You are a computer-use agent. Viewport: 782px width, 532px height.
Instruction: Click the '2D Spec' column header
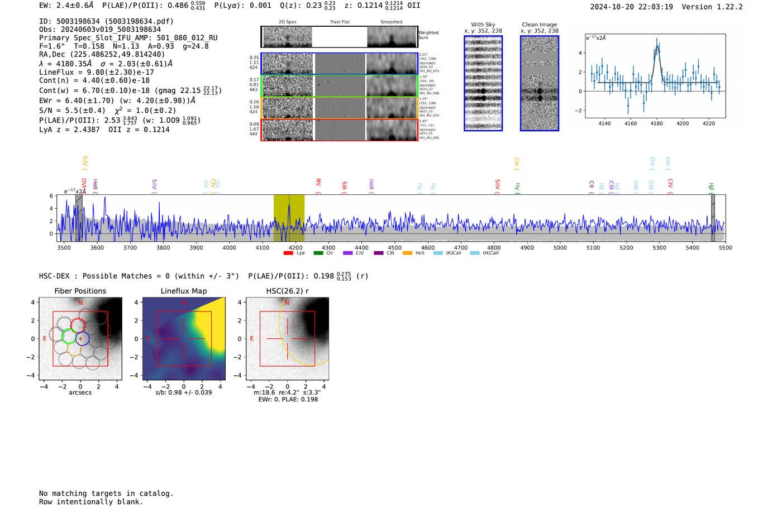tap(288, 22)
